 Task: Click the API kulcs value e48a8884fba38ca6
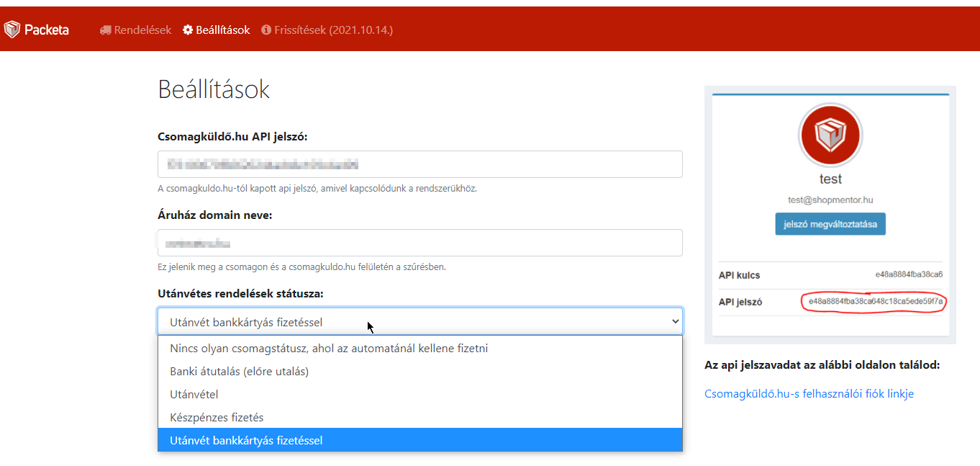click(909, 275)
